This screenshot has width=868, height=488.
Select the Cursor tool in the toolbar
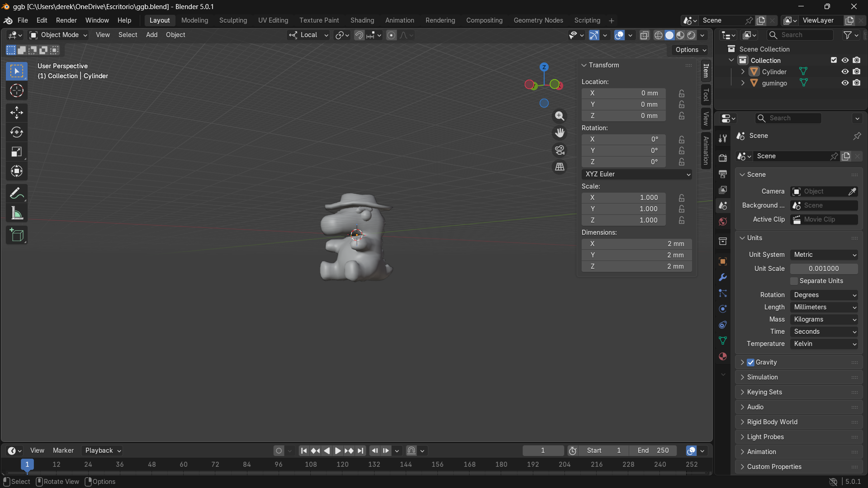(x=17, y=91)
